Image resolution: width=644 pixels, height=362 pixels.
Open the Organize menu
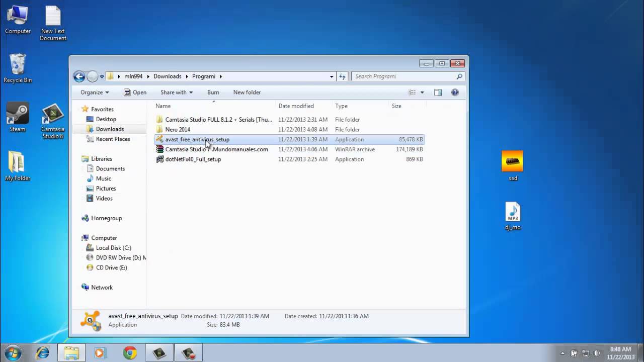pos(95,93)
